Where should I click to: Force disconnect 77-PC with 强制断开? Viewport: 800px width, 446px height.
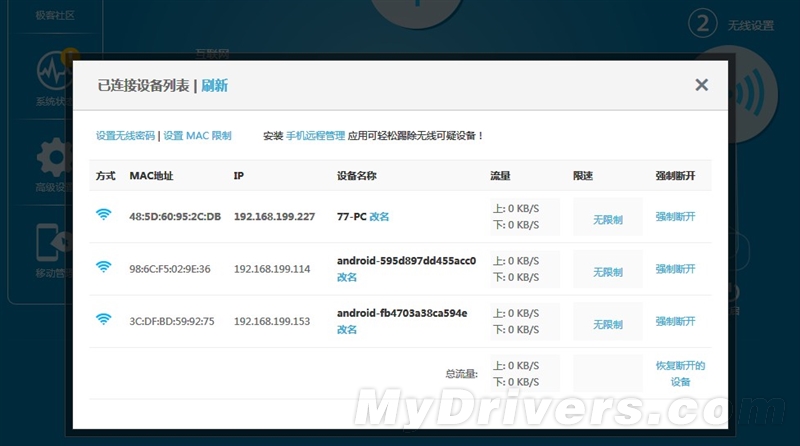click(675, 216)
